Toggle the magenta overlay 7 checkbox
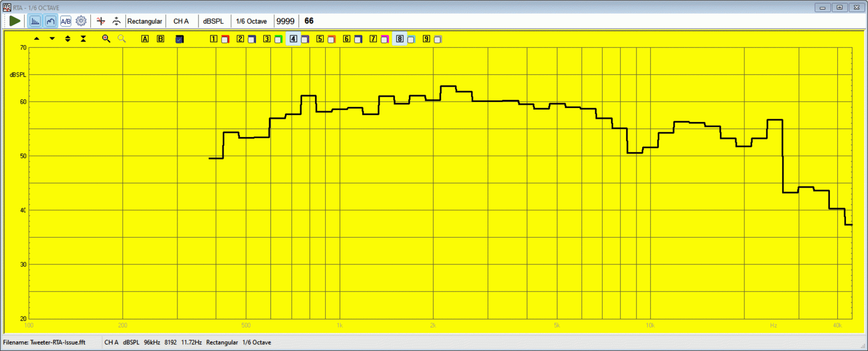The image size is (868, 351). [385, 39]
